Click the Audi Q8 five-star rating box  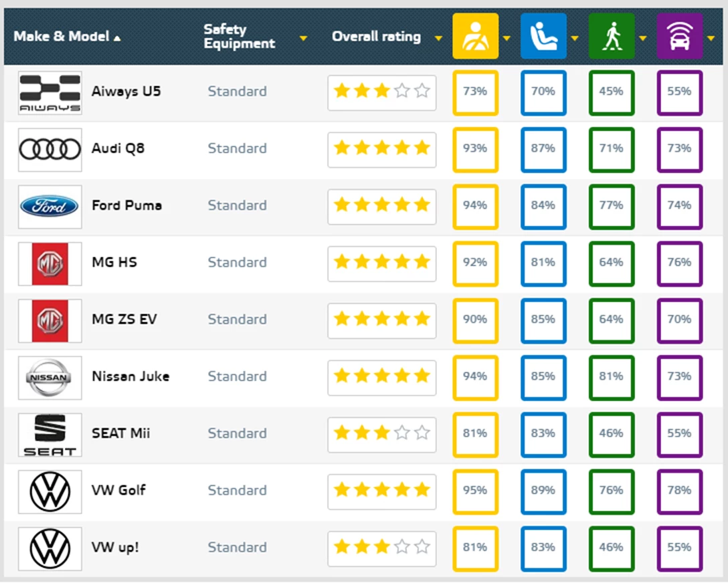[381, 148]
